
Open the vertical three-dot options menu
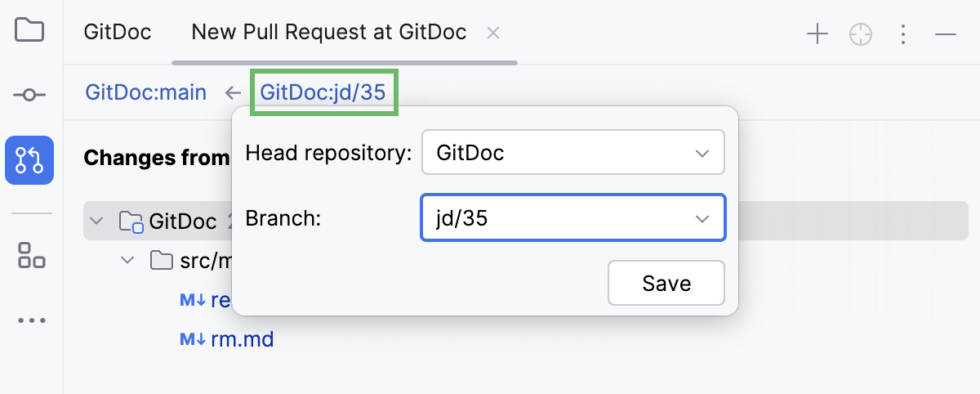(903, 34)
